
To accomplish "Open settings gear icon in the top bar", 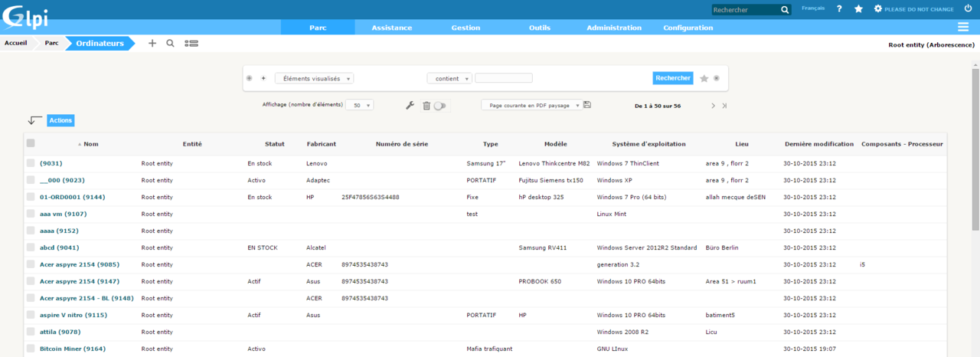I will pos(878,9).
